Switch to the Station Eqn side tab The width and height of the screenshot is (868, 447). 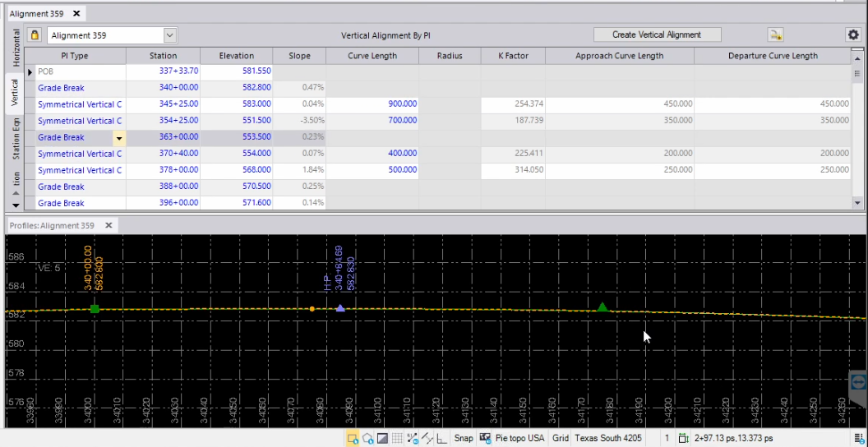click(15, 137)
